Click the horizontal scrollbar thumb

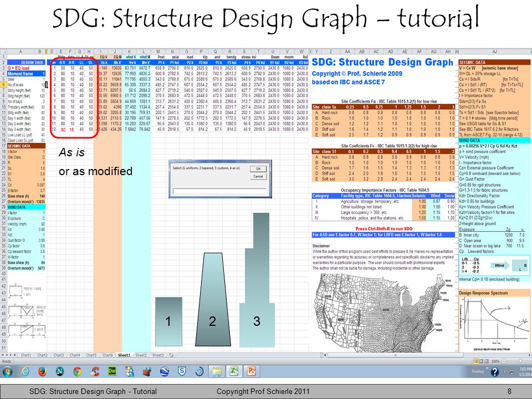(395, 355)
